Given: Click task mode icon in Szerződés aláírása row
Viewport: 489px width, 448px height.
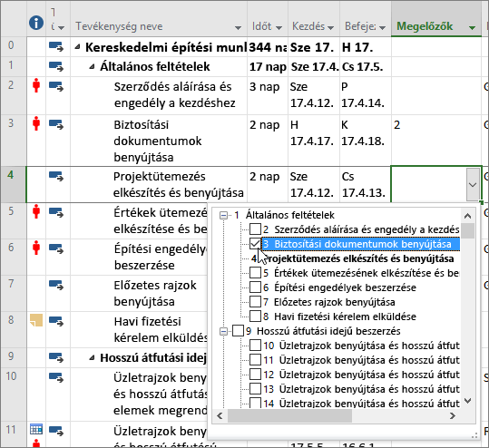Looking at the screenshot, I should pyautogui.click(x=56, y=86).
